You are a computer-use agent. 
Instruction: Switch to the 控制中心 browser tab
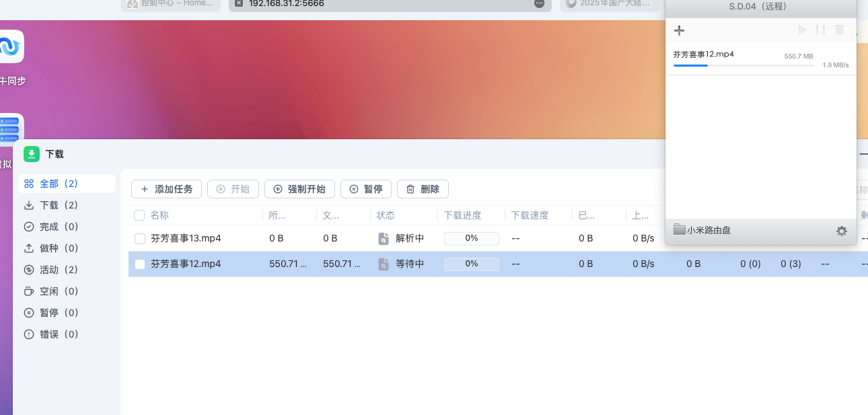tap(172, 4)
